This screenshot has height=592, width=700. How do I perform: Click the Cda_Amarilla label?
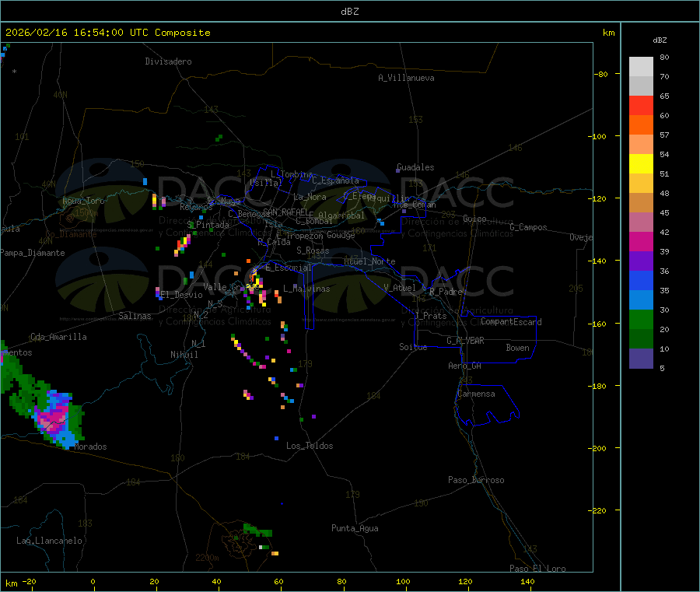58,337
